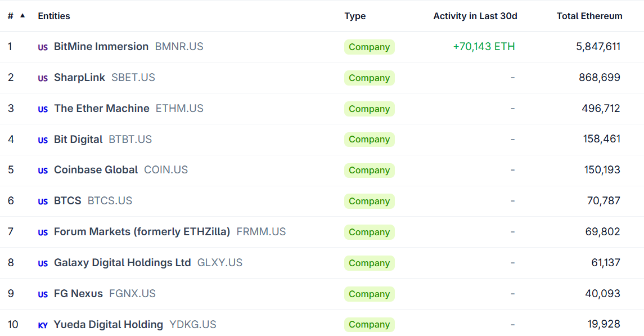Screen dimensions: 644x336
Task: Sort table by Total Ethereum column header
Action: pyautogui.click(x=589, y=16)
